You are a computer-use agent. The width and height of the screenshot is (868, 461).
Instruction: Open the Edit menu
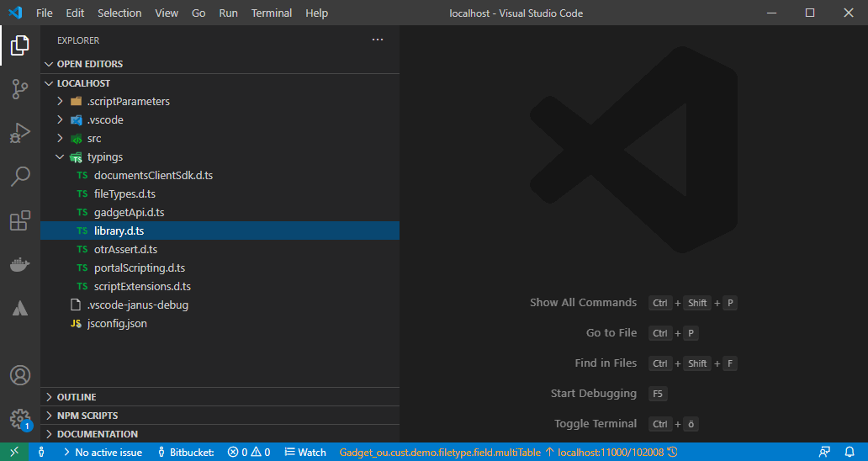(75, 13)
